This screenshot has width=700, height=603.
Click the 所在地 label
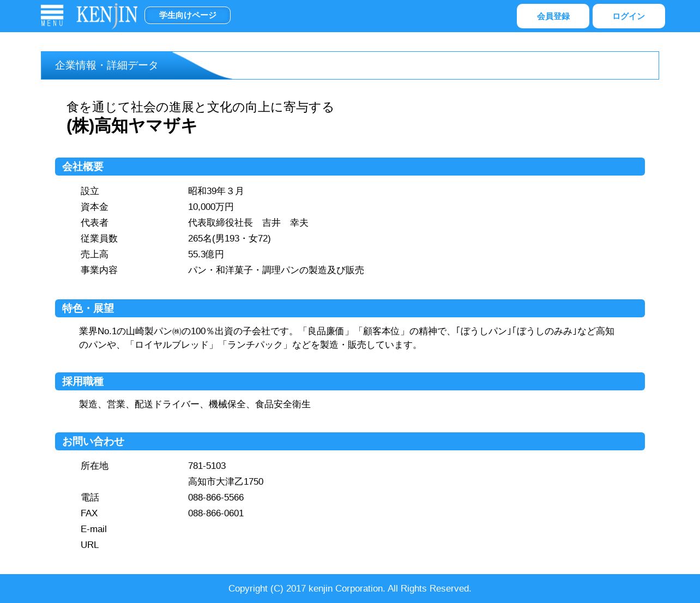pyautogui.click(x=94, y=466)
